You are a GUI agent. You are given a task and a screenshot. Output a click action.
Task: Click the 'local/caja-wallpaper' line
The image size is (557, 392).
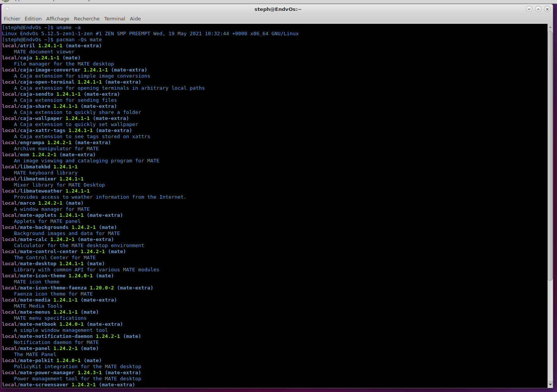coord(65,118)
